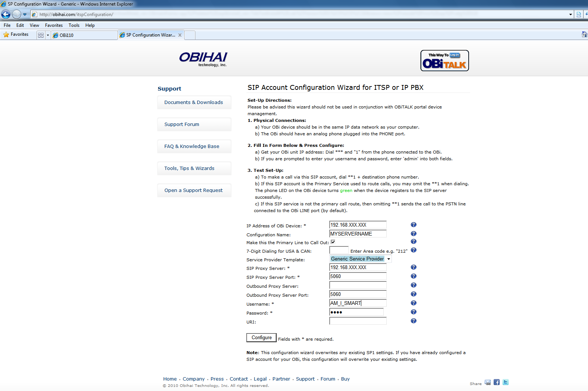Close the SP Configuration Wizard tab
Image resolution: width=588 pixels, height=391 pixels.
(x=180, y=35)
